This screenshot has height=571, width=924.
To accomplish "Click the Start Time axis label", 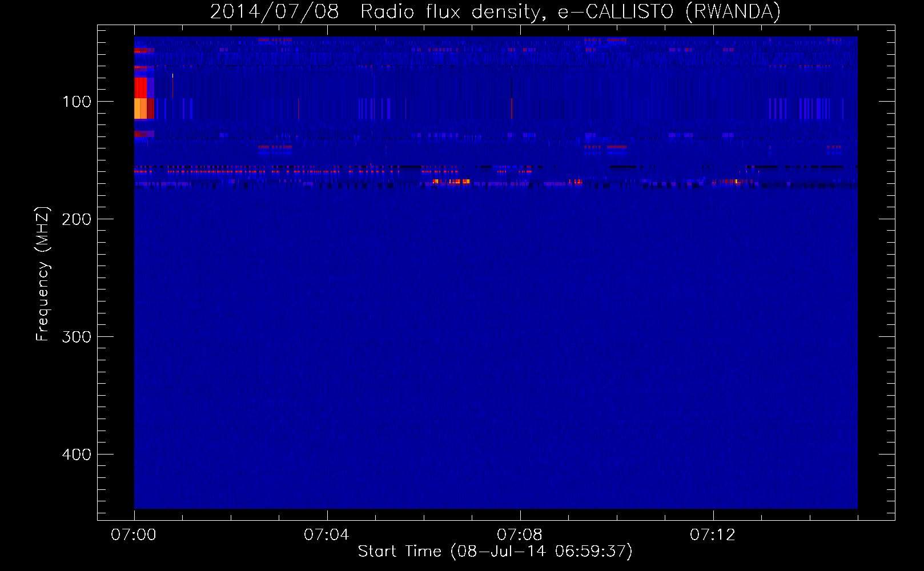I will 495,552.
